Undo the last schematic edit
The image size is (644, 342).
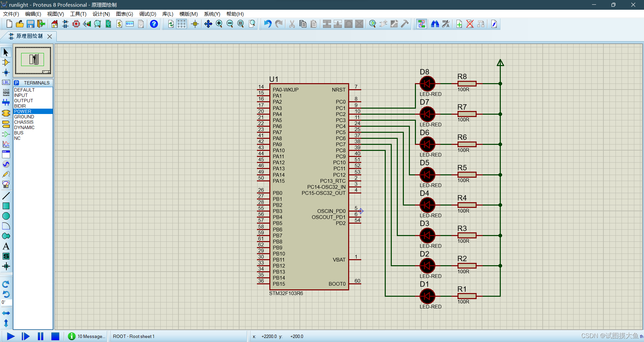pos(267,24)
